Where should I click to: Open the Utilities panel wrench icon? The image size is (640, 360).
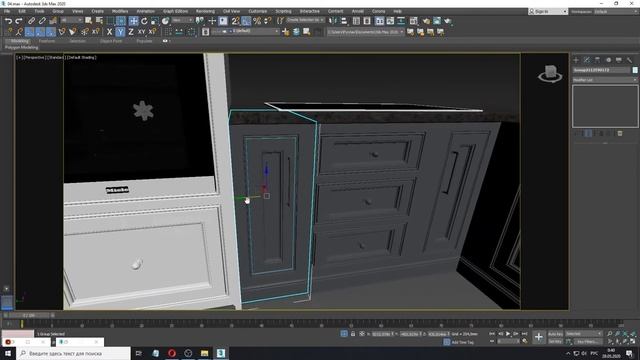(x=629, y=60)
